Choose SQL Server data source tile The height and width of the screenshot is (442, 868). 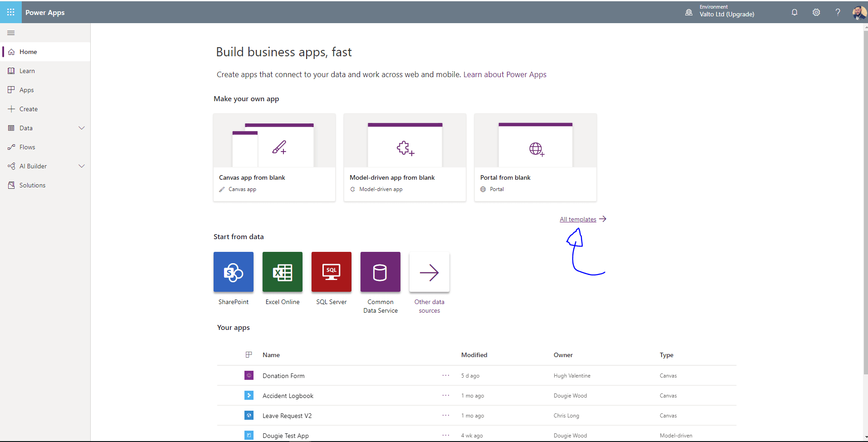coord(332,272)
